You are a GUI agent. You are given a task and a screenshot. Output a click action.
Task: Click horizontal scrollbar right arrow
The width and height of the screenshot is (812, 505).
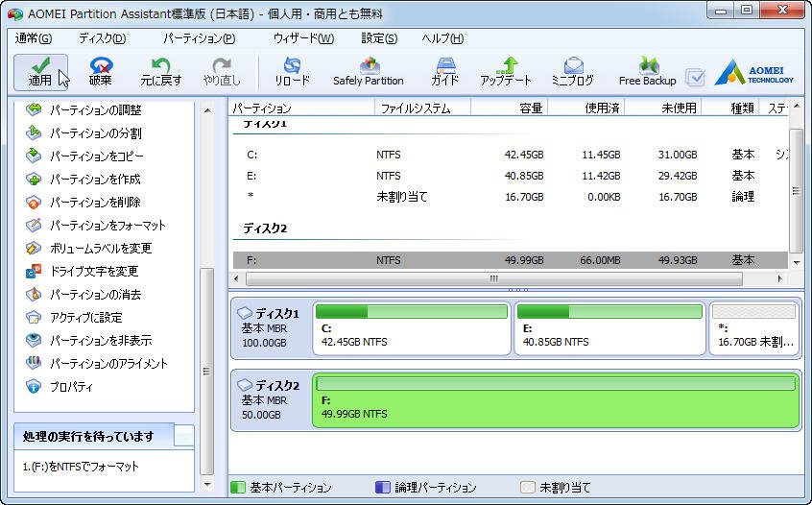point(780,278)
